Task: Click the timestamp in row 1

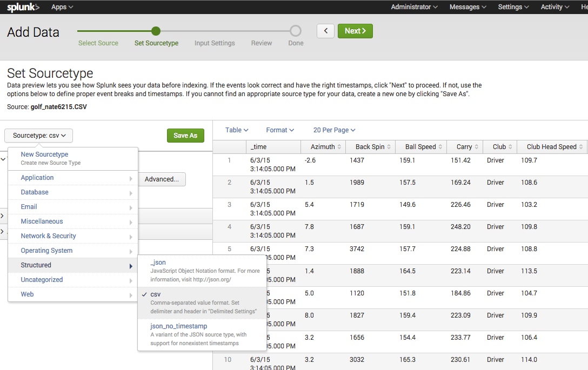Action: pyautogui.click(x=272, y=165)
